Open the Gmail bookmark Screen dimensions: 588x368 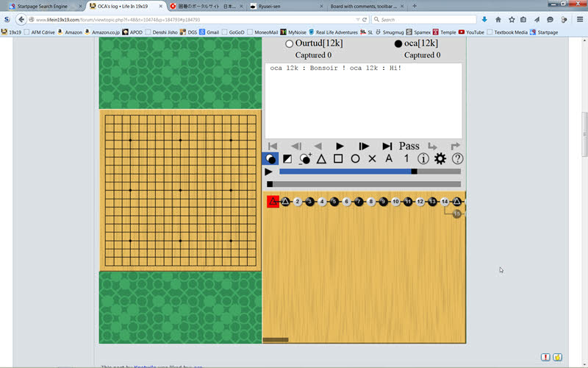(212, 32)
